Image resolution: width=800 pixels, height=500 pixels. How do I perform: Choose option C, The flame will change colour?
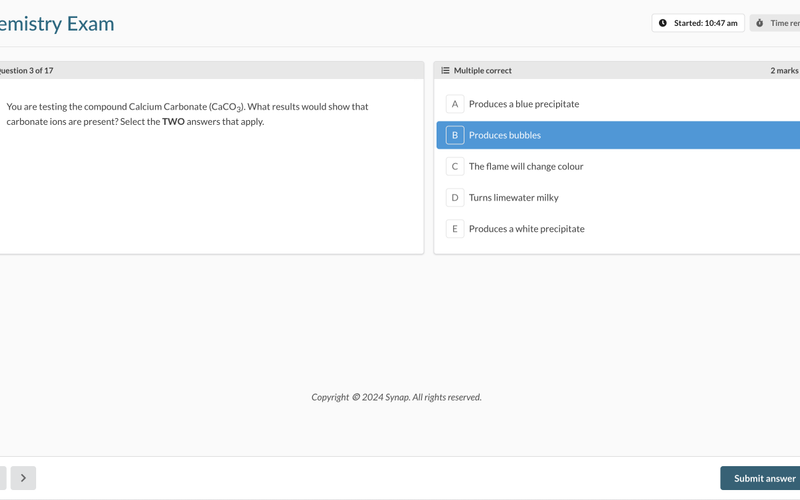tap(526, 166)
